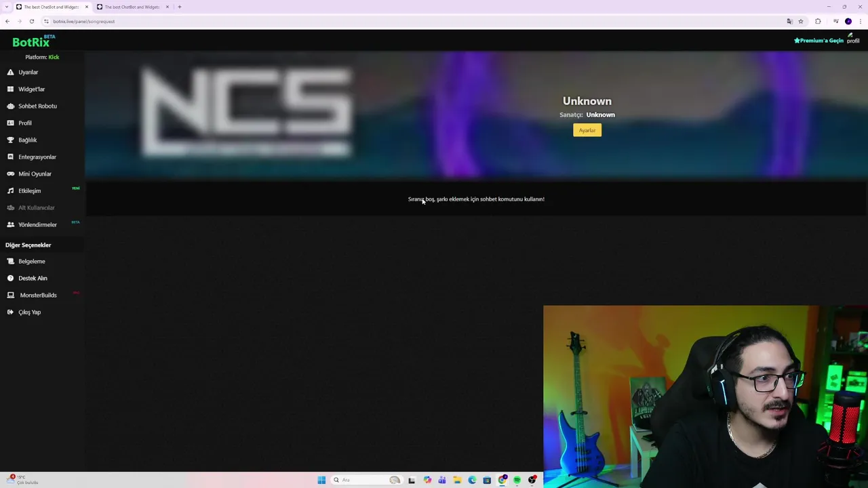Open File Explorer from taskbar
868x488 pixels.
457,480
